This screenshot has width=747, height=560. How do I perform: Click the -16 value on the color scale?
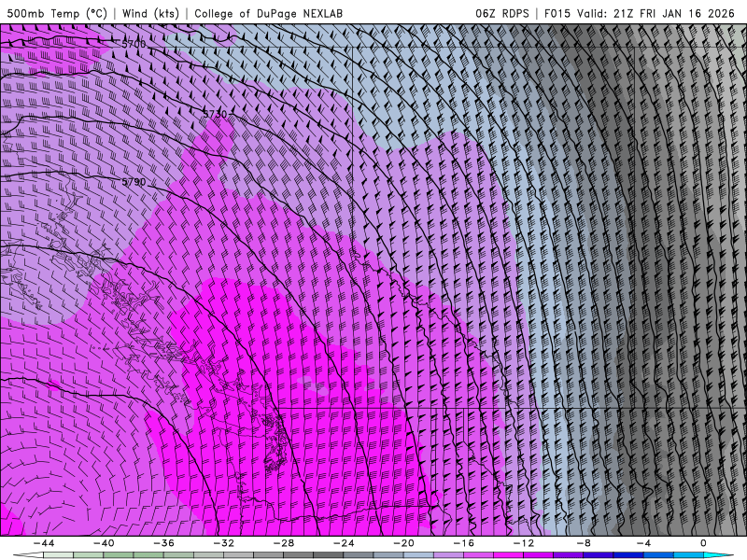pyautogui.click(x=464, y=543)
